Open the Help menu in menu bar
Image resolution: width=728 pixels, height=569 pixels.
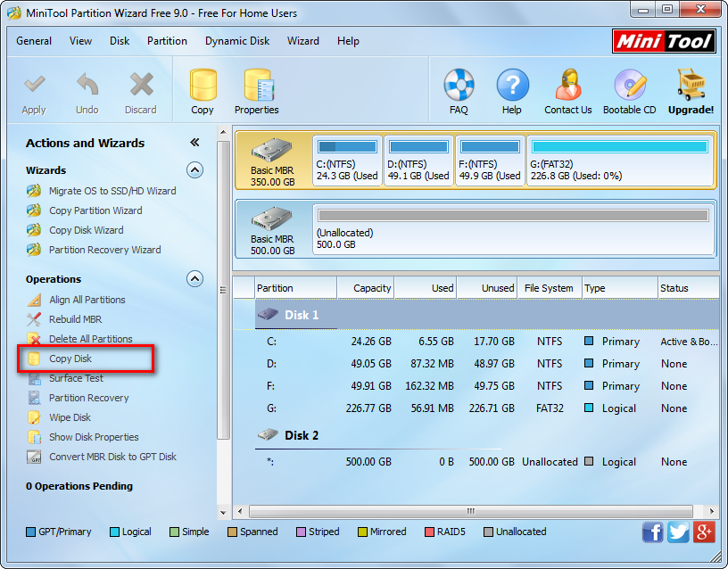348,41
